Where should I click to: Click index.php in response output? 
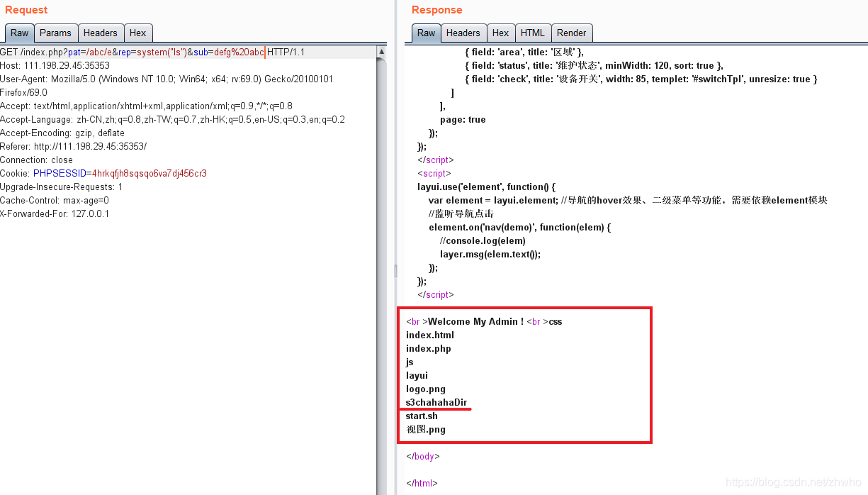(x=429, y=348)
